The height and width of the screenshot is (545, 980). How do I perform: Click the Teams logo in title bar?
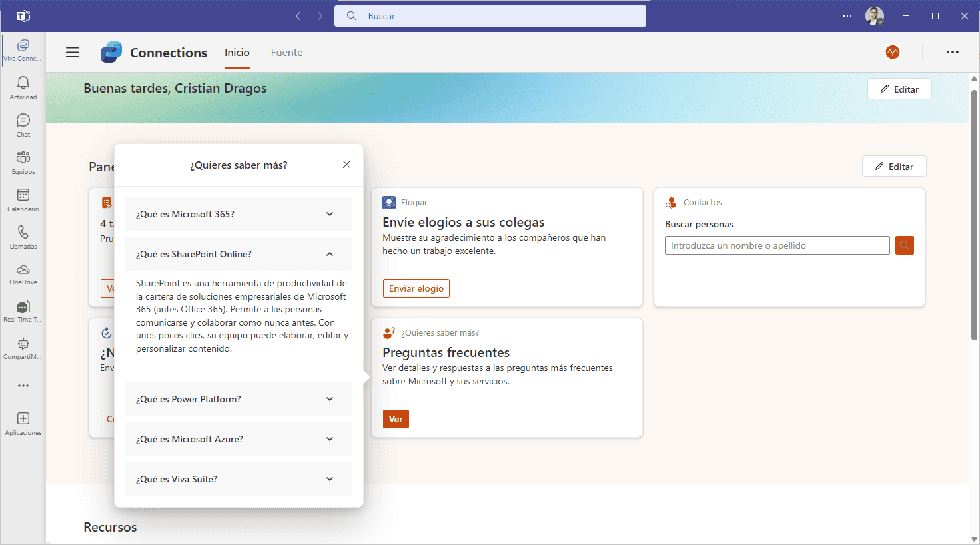coord(23,16)
